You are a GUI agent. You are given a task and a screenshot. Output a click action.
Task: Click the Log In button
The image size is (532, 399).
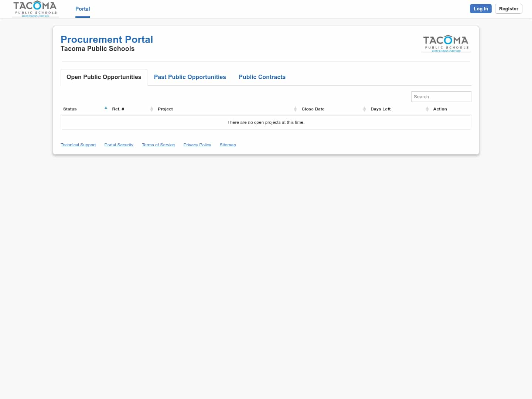(481, 8)
